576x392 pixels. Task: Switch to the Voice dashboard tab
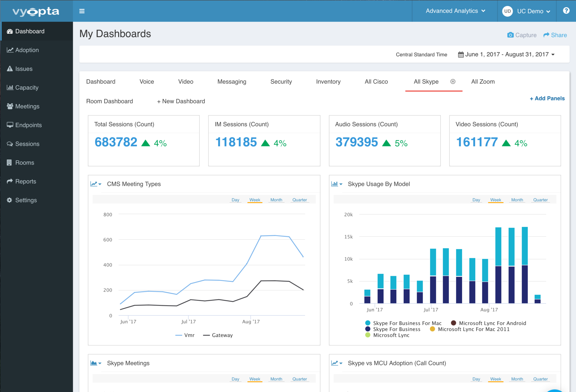(147, 82)
